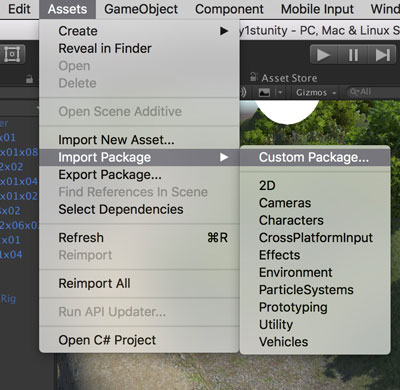Choose Reveal in Finder
The width and height of the screenshot is (400, 390).
139,49
